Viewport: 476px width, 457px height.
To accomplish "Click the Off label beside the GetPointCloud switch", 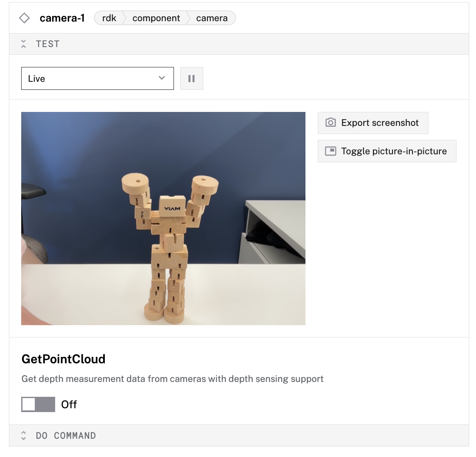I will [x=69, y=404].
